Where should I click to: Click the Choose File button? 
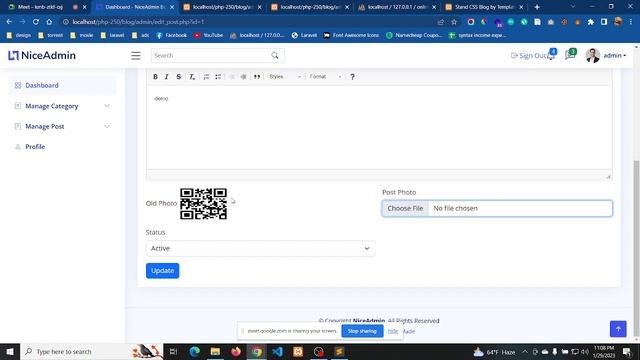point(405,208)
